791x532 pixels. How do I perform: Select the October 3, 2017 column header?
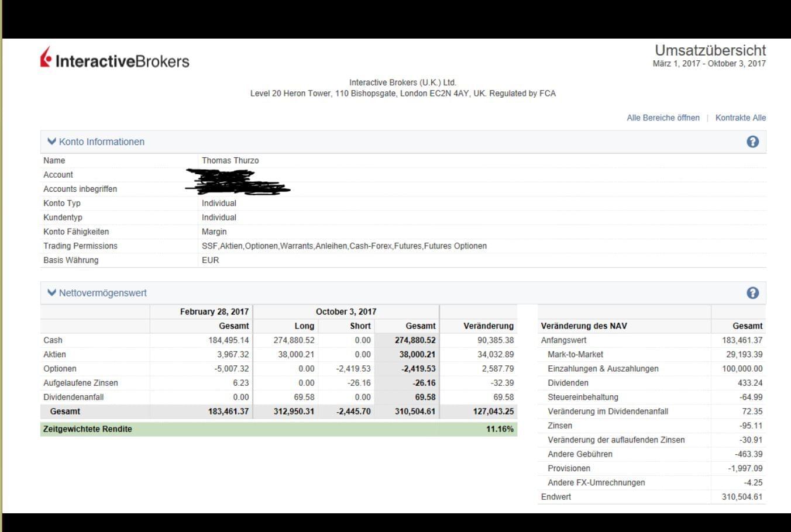point(346,312)
